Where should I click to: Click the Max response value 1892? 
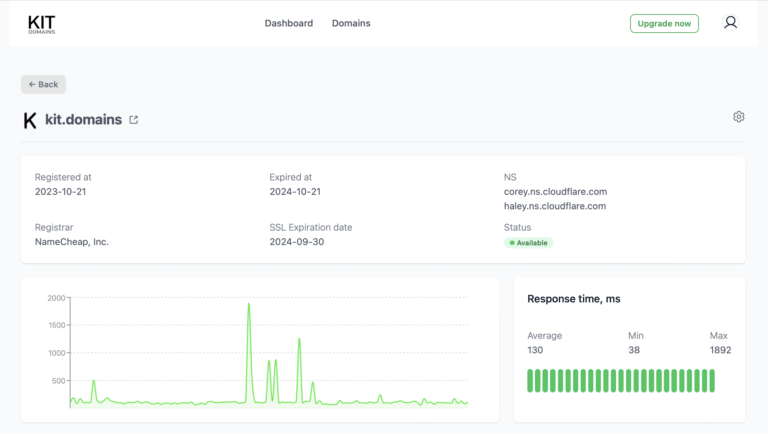(720, 350)
